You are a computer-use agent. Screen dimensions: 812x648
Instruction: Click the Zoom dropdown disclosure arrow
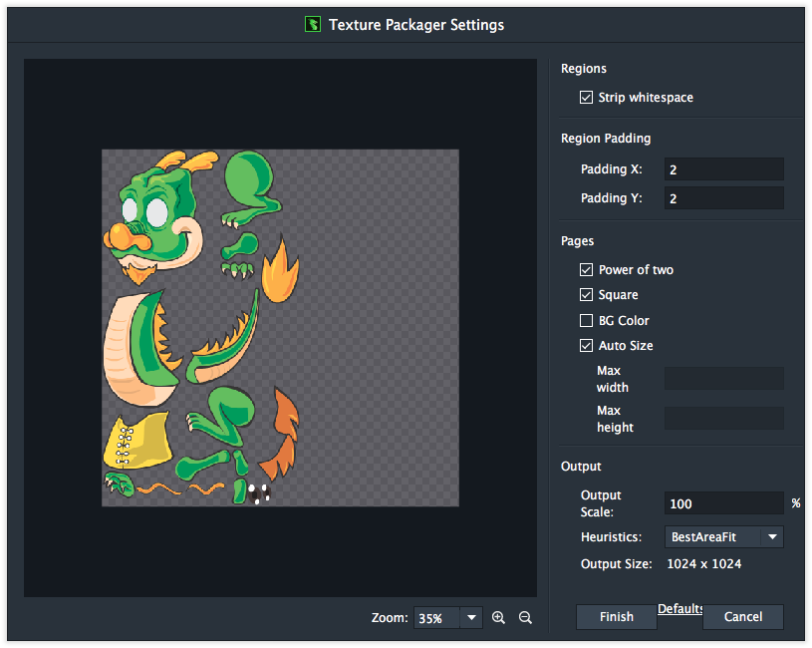coord(471,617)
